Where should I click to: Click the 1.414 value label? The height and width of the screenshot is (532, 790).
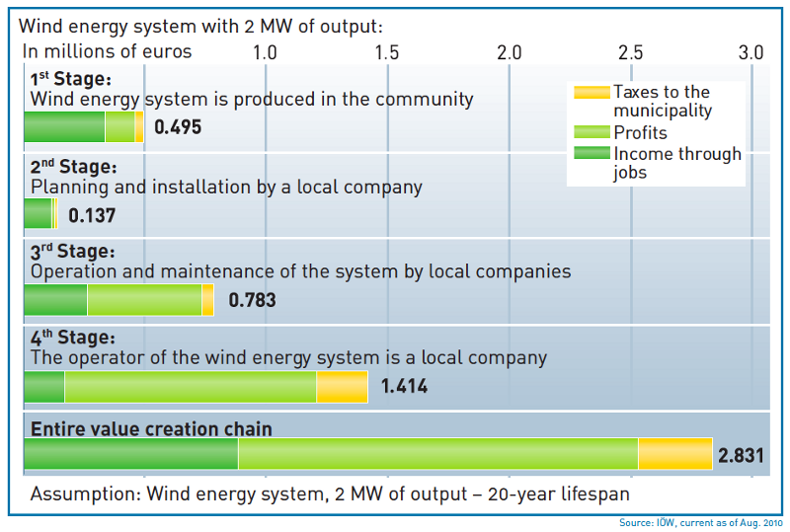[404, 387]
